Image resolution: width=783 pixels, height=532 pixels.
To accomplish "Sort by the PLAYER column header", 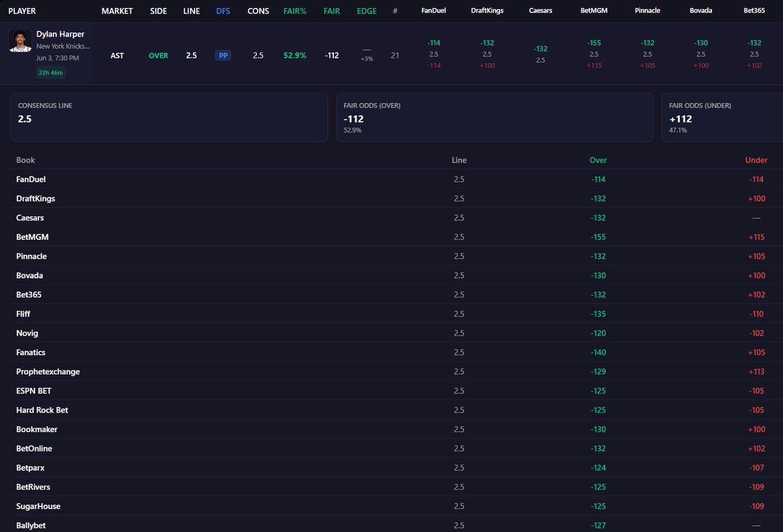I will pos(22,11).
